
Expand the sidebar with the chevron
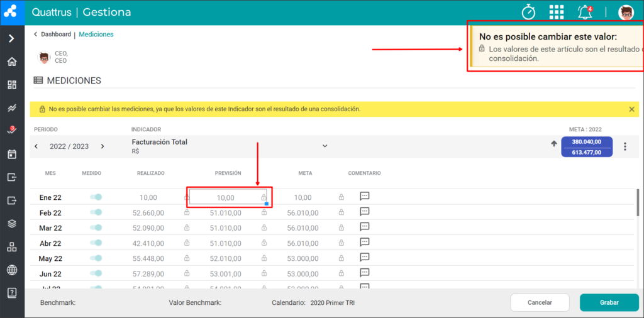11,38
